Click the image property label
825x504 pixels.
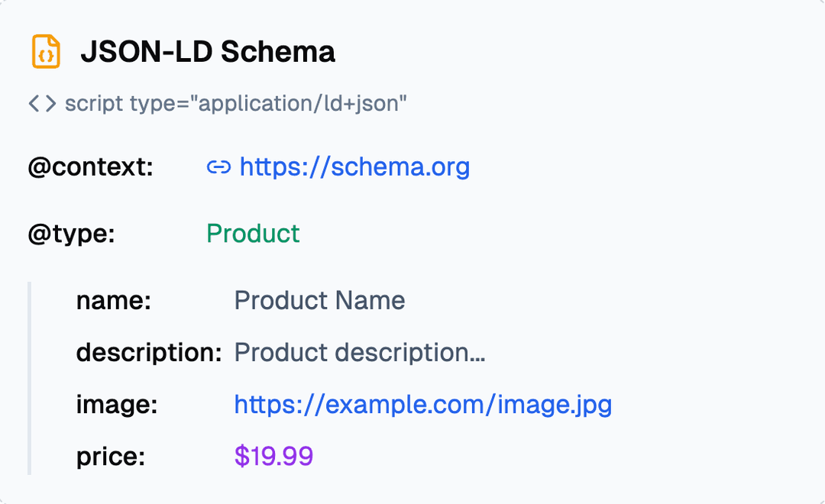pos(117,405)
